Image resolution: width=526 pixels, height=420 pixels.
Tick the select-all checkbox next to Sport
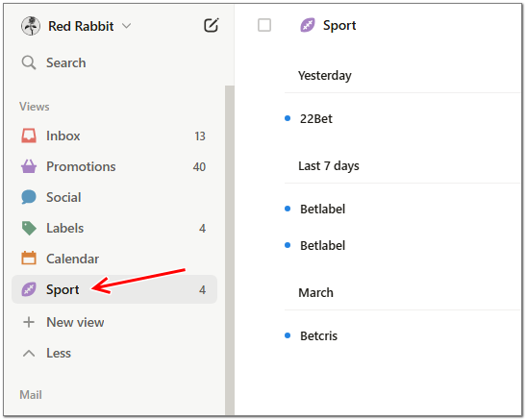(264, 25)
